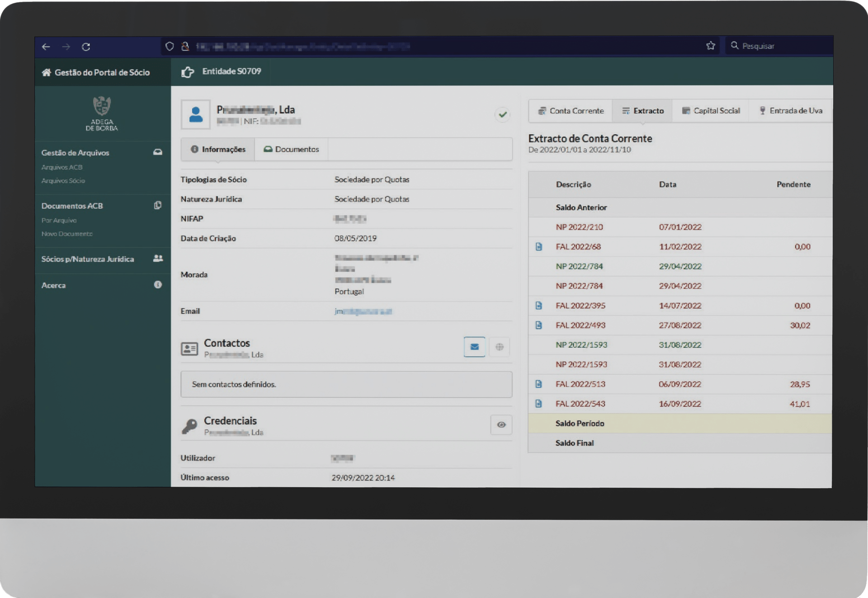Click the Entidade S0709 back hand icon
Image resolution: width=868 pixels, height=598 pixels.
[x=188, y=72]
